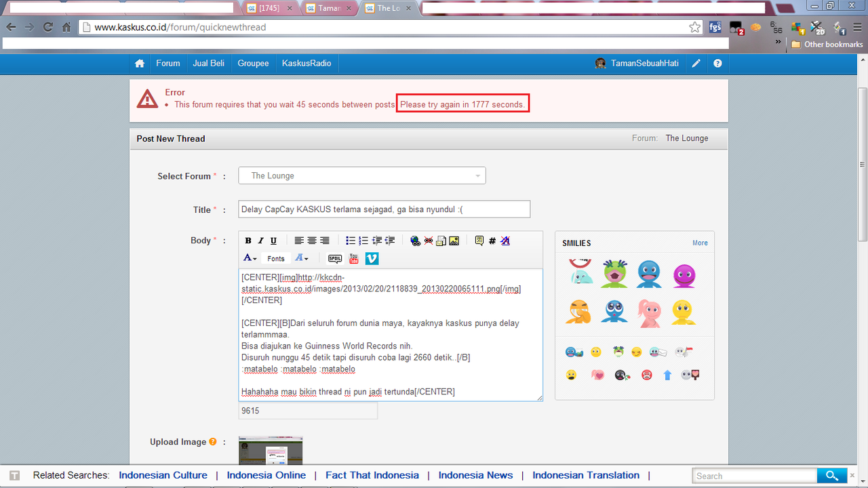Remove text formatting icon
This screenshot has width=868, height=488.
tap(505, 241)
